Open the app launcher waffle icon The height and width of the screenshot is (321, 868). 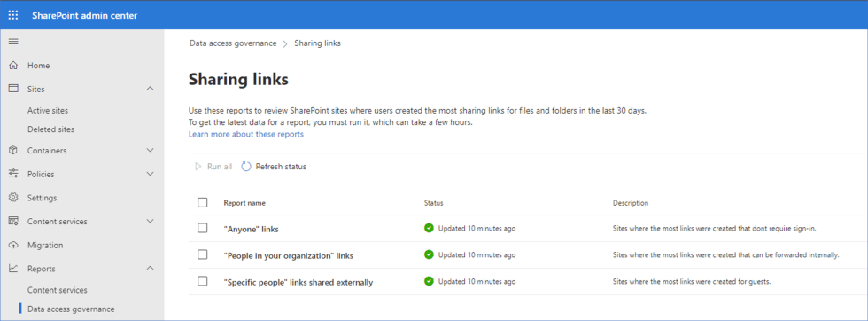coord(13,15)
